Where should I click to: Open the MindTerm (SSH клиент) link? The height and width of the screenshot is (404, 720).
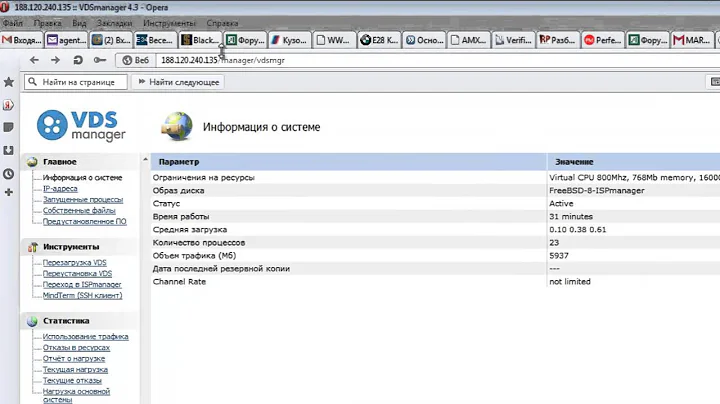click(x=83, y=296)
